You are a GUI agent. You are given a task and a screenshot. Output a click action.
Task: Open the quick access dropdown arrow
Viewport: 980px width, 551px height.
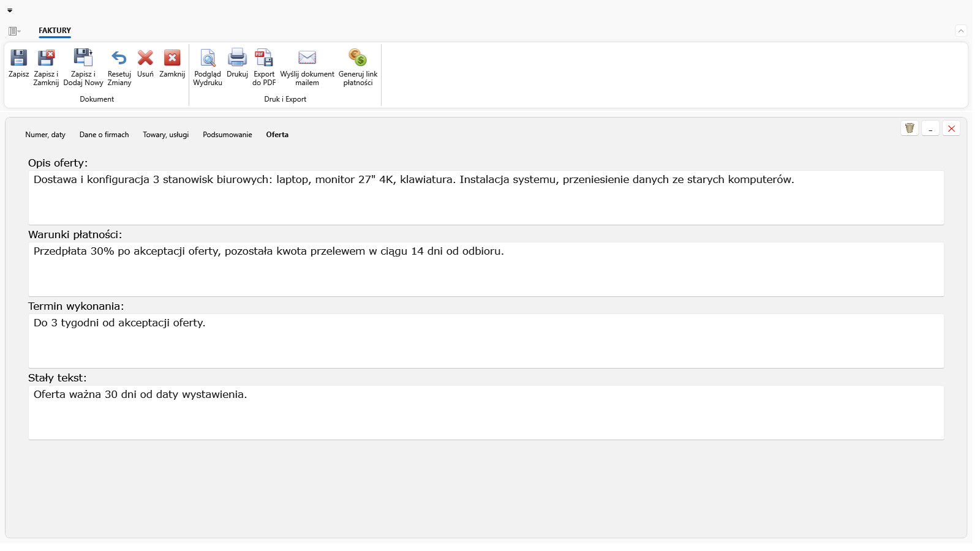(10, 10)
